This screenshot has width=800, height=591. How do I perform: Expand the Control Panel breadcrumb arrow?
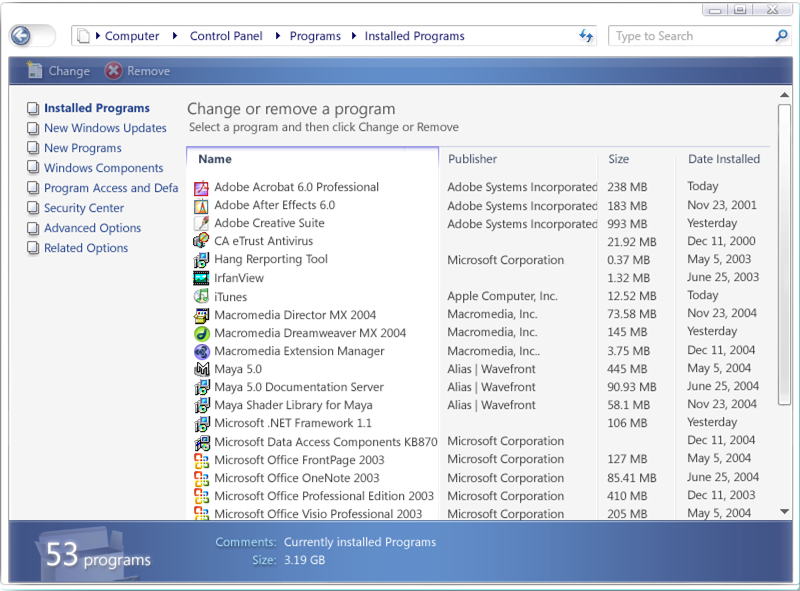tap(181, 36)
